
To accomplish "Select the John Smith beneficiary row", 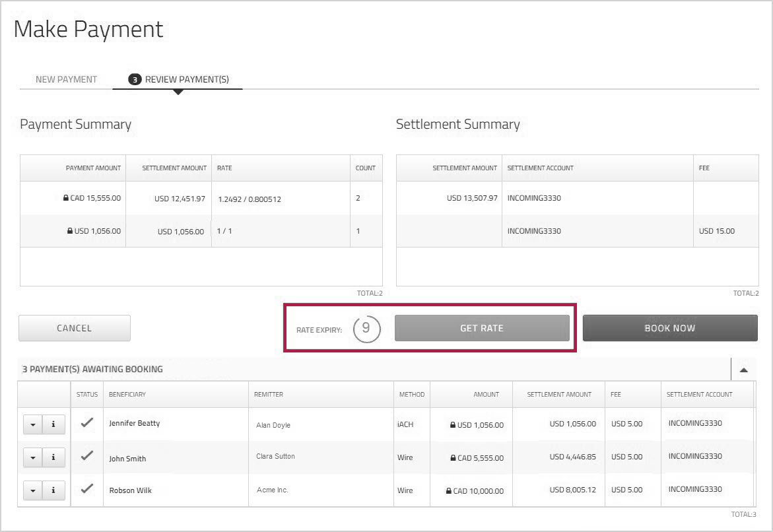I will (x=127, y=459).
